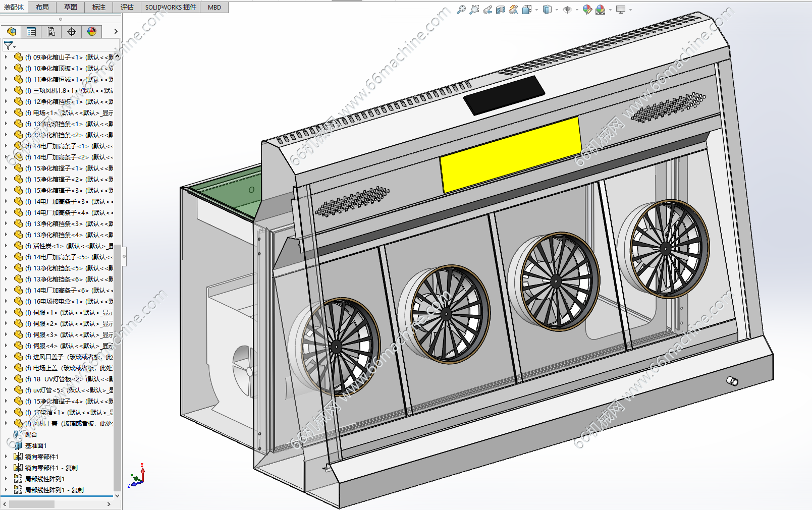Open the PropertyManager panel tab
This screenshot has height=510, width=812.
31,32
